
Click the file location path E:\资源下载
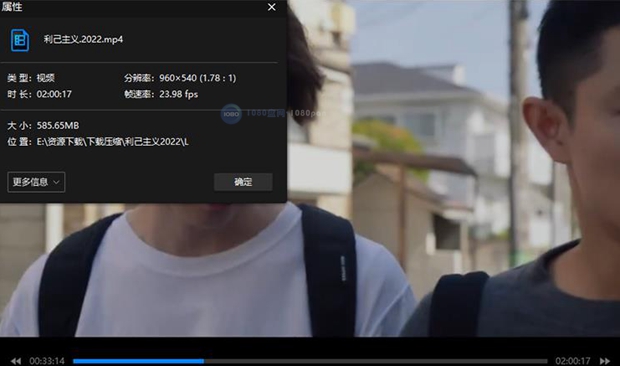coord(113,141)
